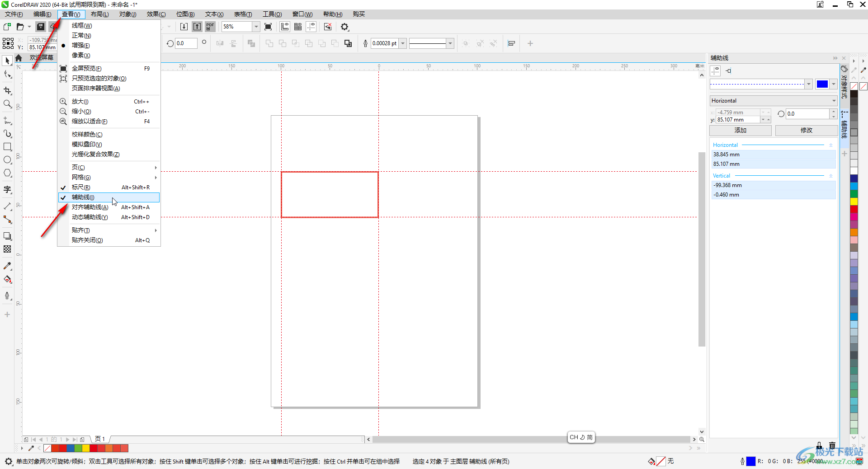Image resolution: width=868 pixels, height=469 pixels.
Task: Open the 效果 Effects menu
Action: [156, 14]
